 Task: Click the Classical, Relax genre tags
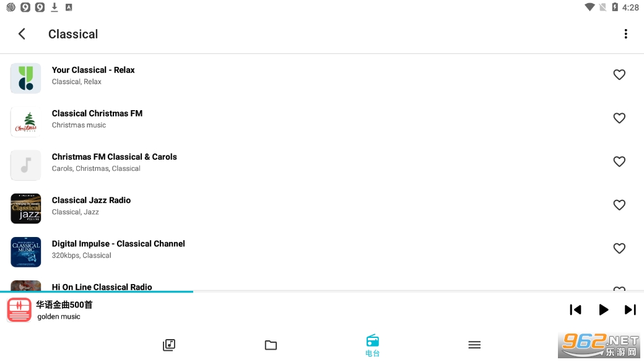click(76, 82)
